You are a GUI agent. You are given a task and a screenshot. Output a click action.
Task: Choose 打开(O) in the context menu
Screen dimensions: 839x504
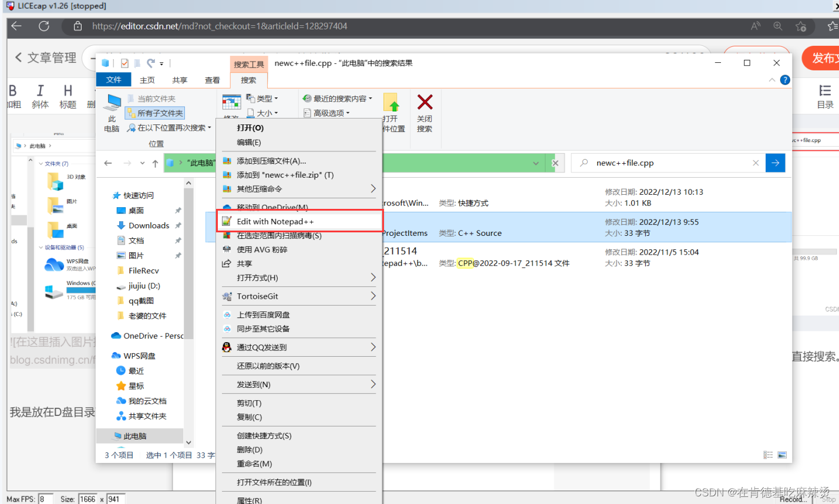pos(299,128)
